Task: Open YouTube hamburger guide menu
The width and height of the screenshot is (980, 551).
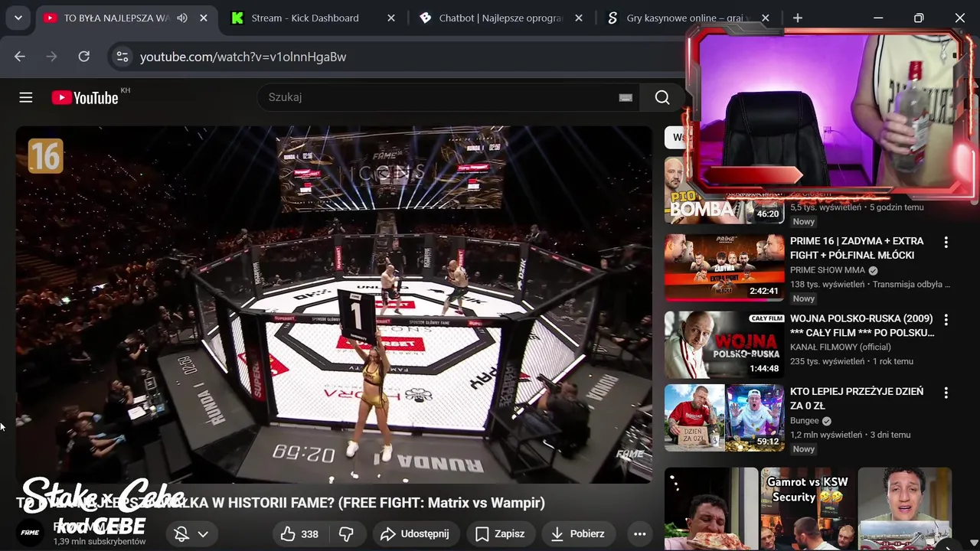Action: tap(26, 97)
